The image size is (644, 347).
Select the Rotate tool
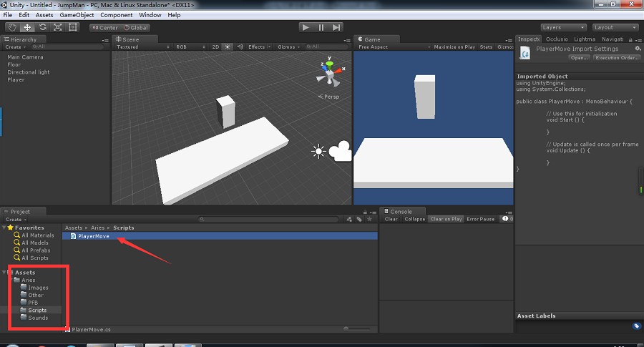(43, 27)
